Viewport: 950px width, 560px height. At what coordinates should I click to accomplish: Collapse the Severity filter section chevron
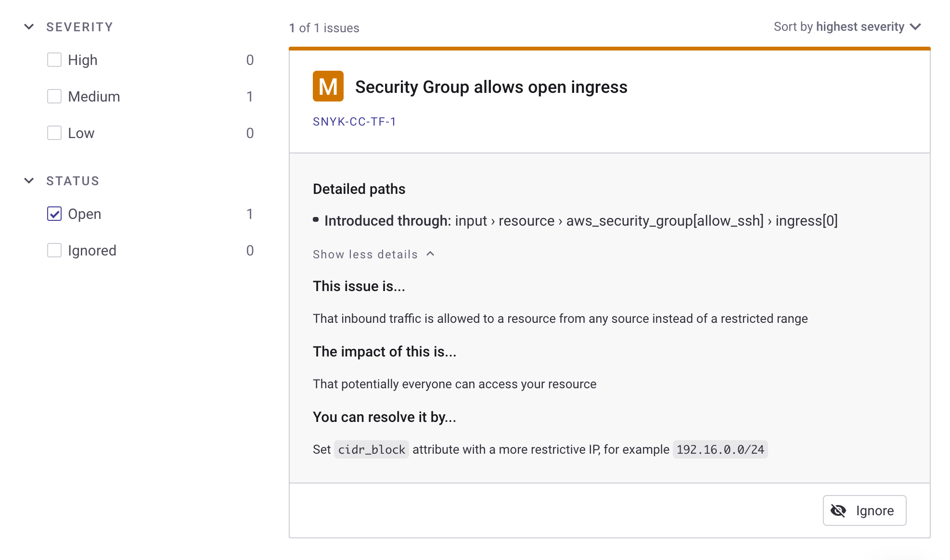[x=29, y=27]
